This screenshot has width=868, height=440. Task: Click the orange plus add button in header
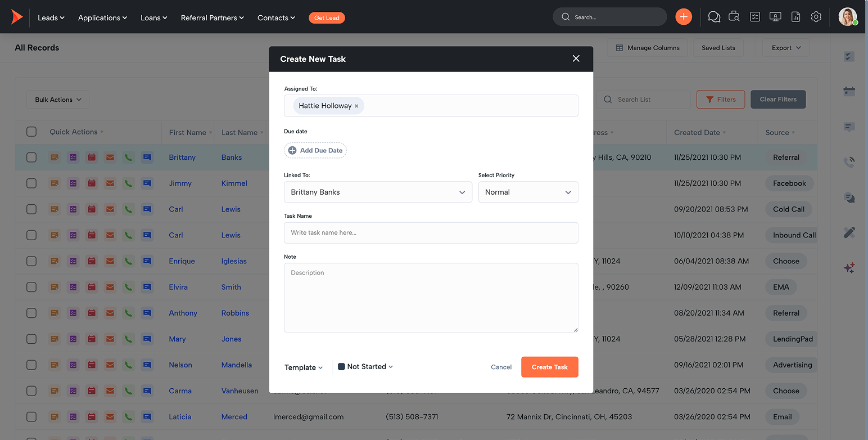684,17
